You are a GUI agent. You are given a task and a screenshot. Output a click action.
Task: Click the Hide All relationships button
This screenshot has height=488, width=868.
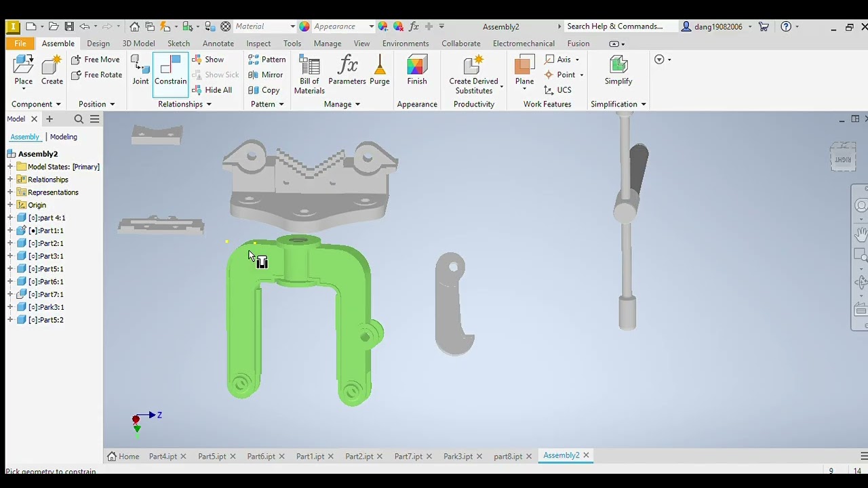(x=212, y=90)
